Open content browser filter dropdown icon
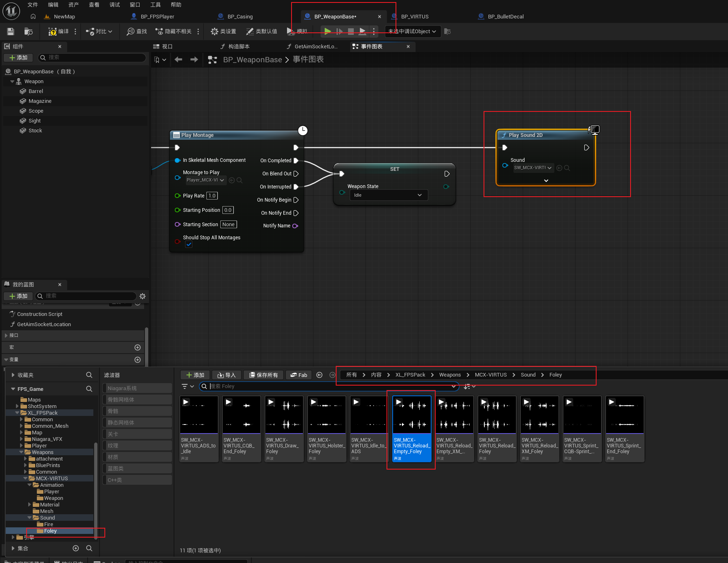The height and width of the screenshot is (563, 728). coord(188,386)
